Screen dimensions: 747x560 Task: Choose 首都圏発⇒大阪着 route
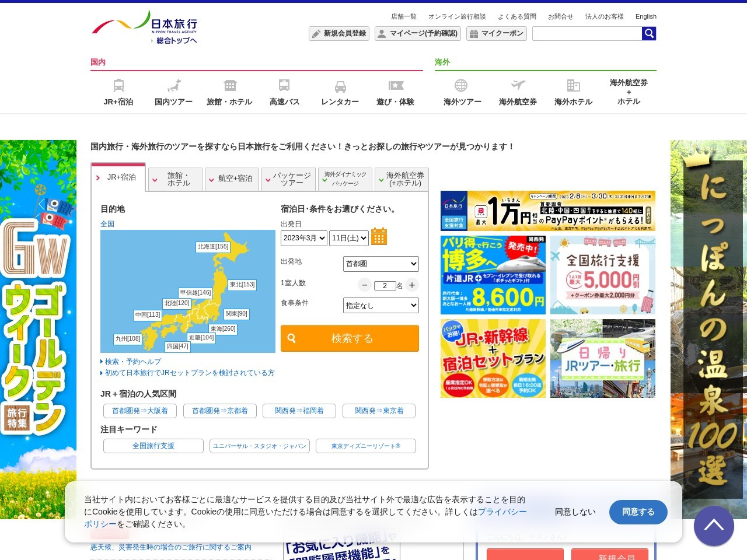pos(140,411)
